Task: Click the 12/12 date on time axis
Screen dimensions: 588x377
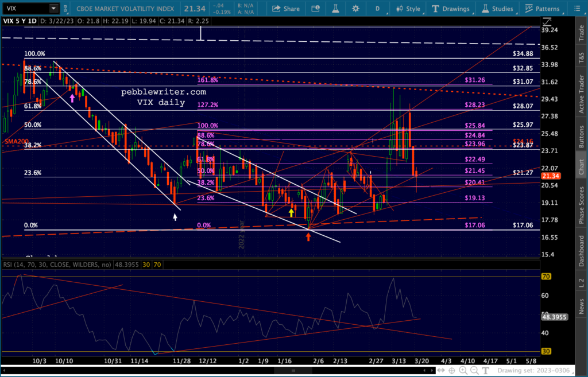Action: pyautogui.click(x=208, y=361)
